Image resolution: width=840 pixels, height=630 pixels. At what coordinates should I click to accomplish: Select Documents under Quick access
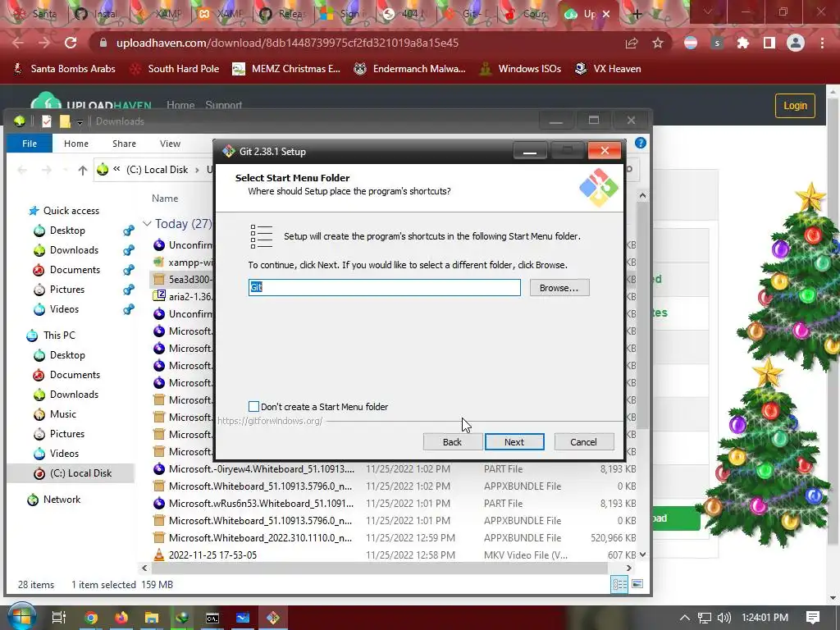75,270
